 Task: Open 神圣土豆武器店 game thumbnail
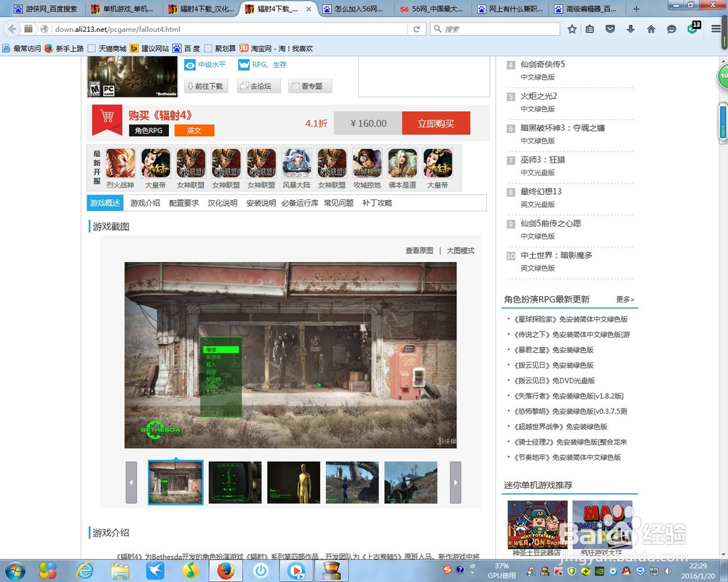pos(537,525)
